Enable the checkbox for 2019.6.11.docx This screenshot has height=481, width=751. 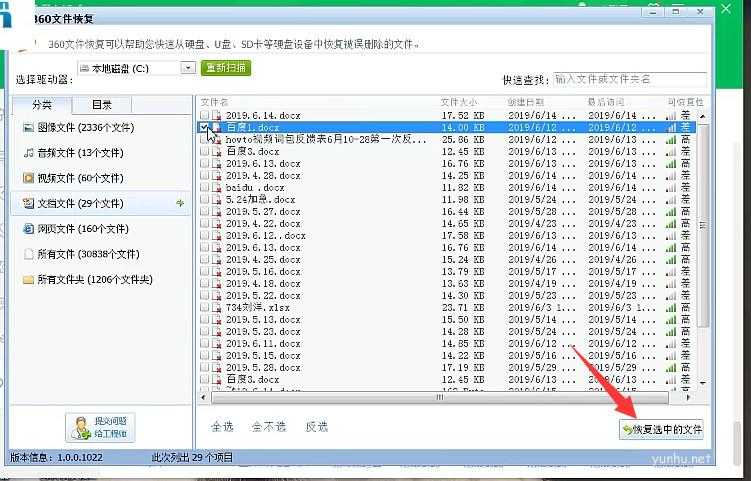click(205, 343)
